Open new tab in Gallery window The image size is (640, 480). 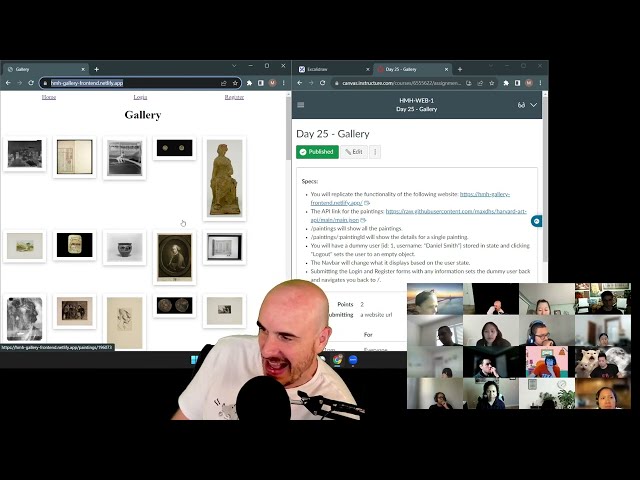(x=96, y=69)
